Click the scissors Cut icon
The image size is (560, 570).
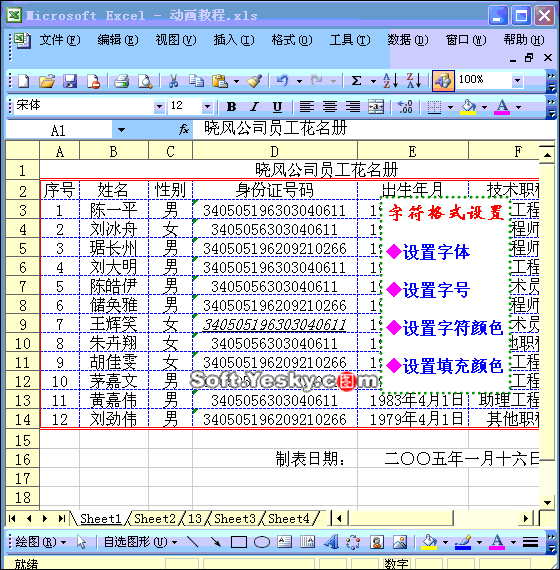click(x=173, y=81)
